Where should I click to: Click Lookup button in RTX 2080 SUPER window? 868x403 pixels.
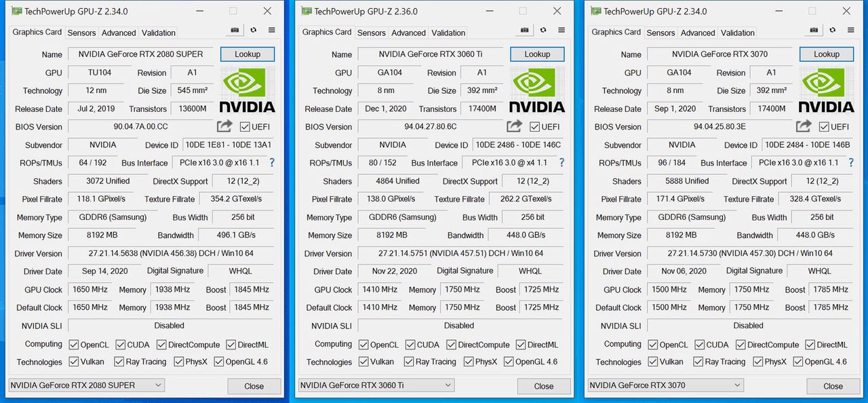(x=248, y=54)
